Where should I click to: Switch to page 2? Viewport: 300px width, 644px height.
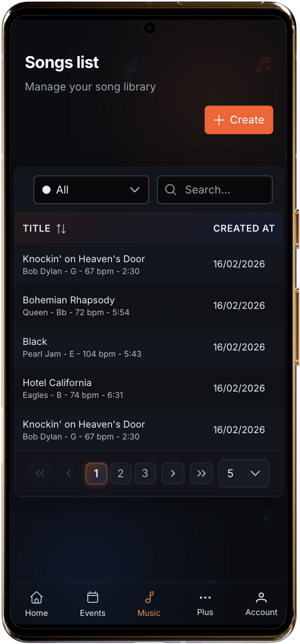[121, 473]
